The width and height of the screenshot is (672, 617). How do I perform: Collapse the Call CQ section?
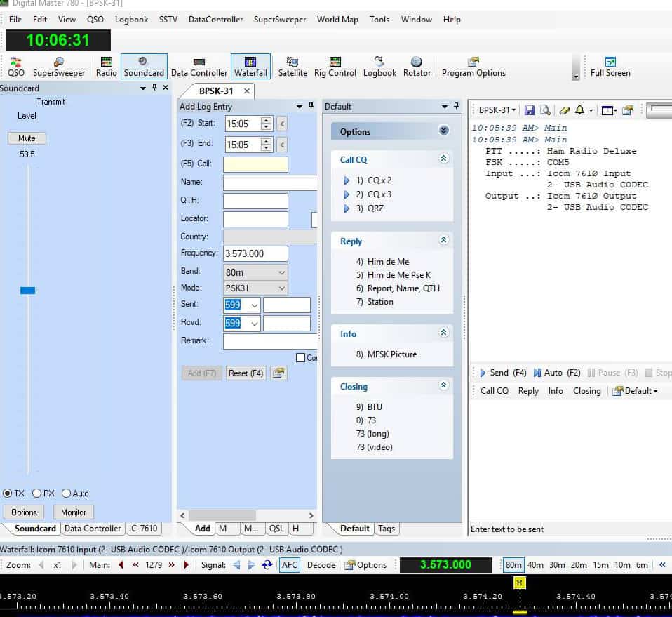[x=443, y=159]
